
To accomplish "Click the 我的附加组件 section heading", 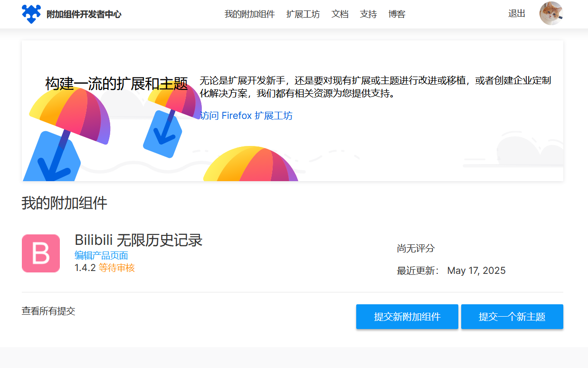I will coord(65,203).
